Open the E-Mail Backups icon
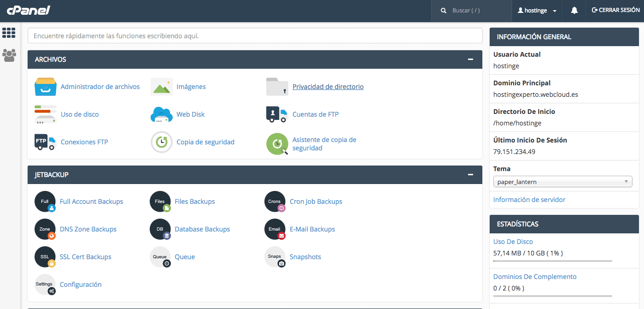This screenshot has width=644, height=309. tap(275, 229)
